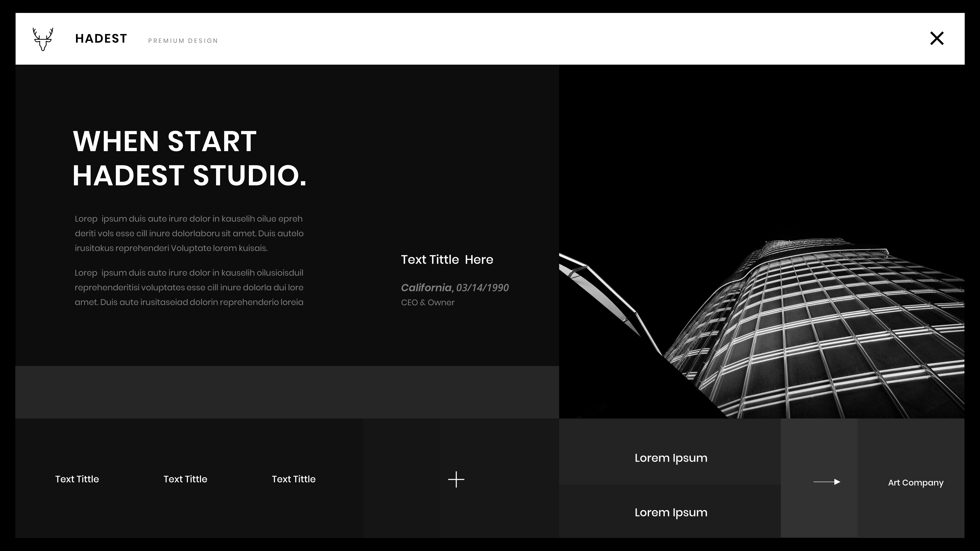Open the upper Lorem Ipsum block
The height and width of the screenshot is (551, 980).
coord(671,458)
